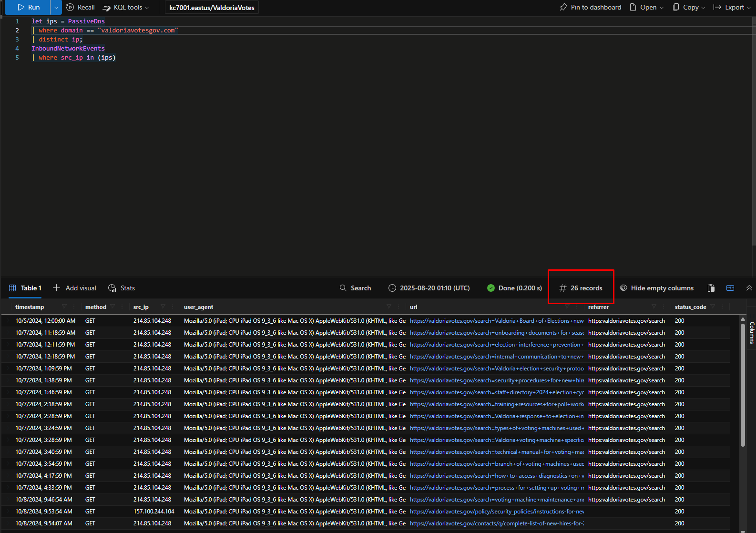Image resolution: width=756 pixels, height=533 pixels.
Task: Expand the KQL tools menu
Action: point(126,7)
